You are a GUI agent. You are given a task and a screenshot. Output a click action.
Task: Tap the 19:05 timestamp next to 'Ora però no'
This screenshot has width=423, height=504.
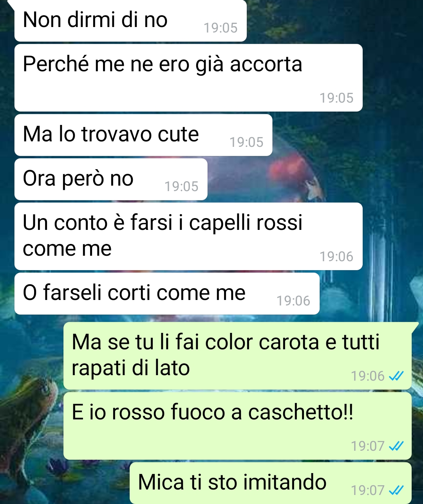coord(181,186)
